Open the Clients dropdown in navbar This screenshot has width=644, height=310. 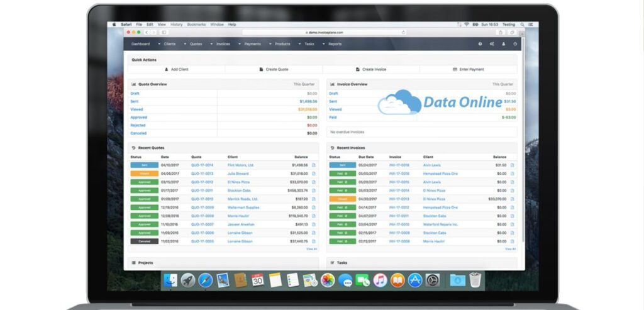click(170, 44)
